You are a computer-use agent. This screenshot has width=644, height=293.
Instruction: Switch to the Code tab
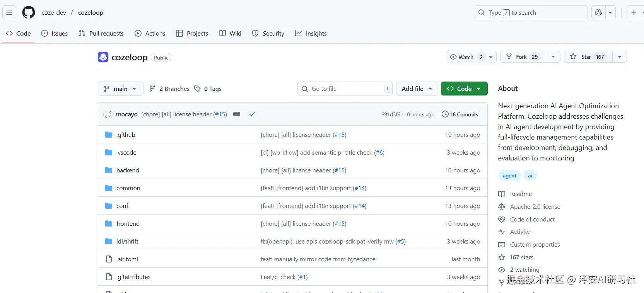click(18, 33)
